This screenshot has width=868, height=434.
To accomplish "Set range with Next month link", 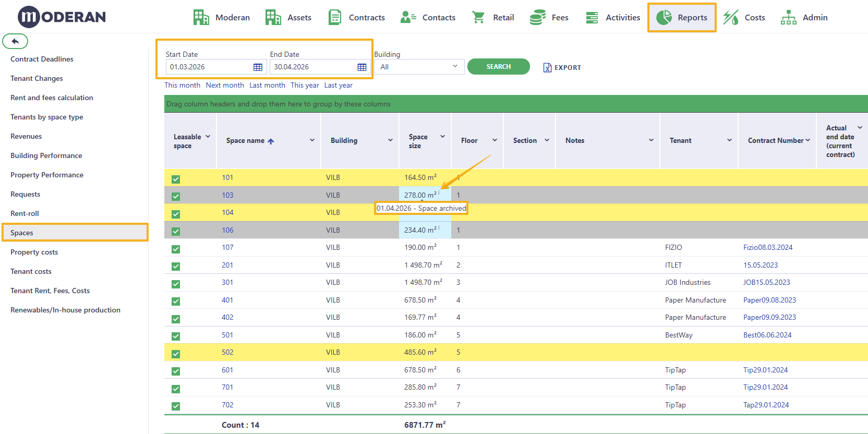I will 225,85.
